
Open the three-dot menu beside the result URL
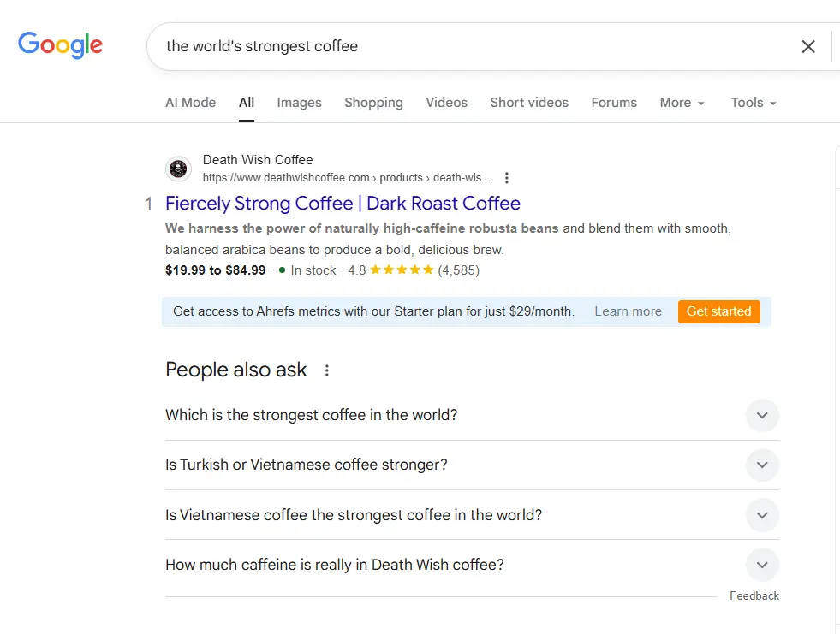pos(507,177)
